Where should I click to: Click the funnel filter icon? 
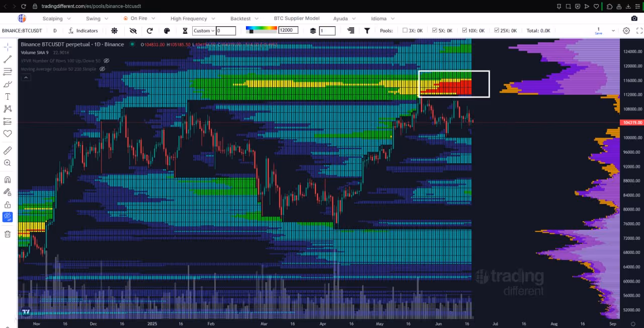point(367,31)
